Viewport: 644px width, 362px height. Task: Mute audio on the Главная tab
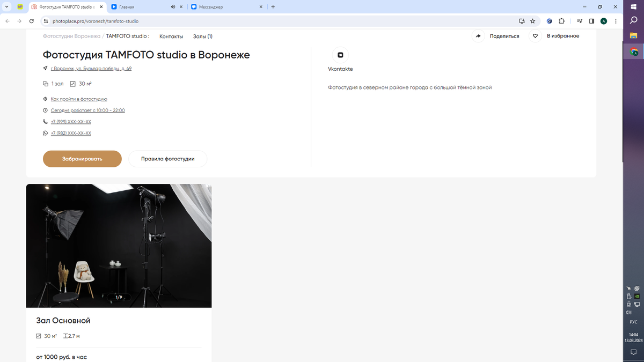[173, 7]
